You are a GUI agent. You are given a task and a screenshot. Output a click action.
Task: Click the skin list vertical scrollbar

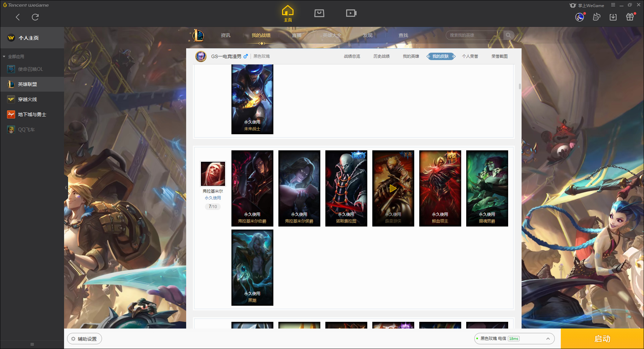[520, 86]
